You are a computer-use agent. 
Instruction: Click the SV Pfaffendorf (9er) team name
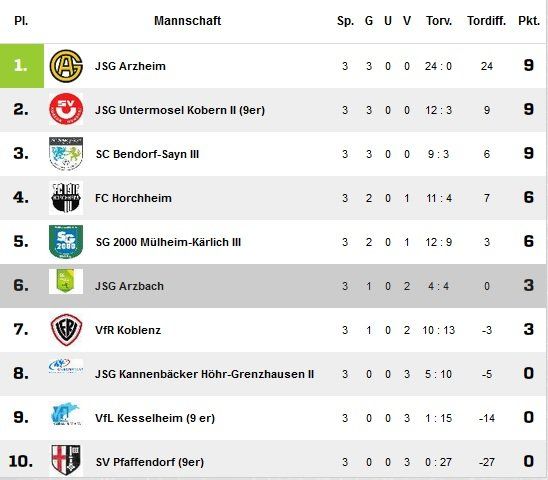click(x=150, y=462)
